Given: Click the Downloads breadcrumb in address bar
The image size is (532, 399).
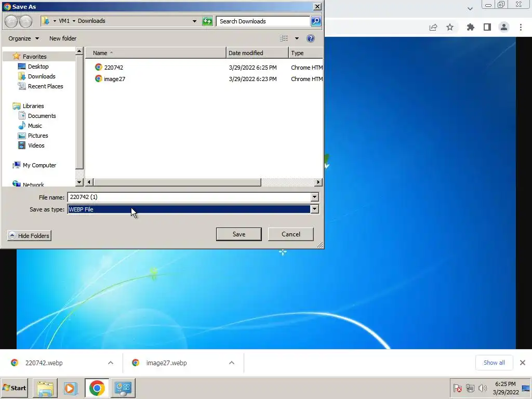Looking at the screenshot, I should (91, 21).
